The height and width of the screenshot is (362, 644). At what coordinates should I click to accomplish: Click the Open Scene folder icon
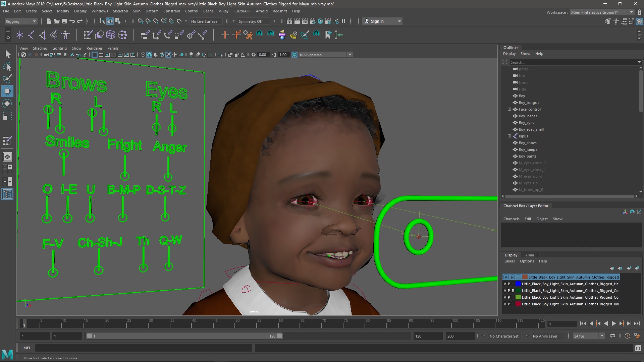(56, 21)
